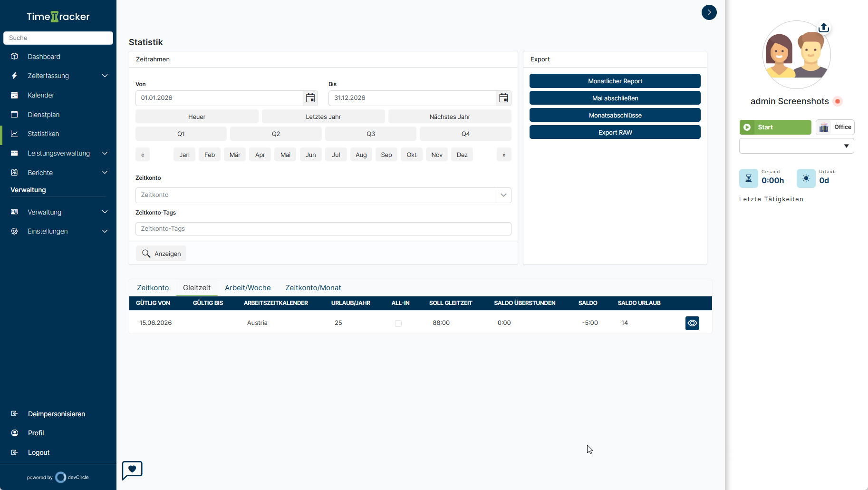Click the Profil user icon

coord(14,433)
